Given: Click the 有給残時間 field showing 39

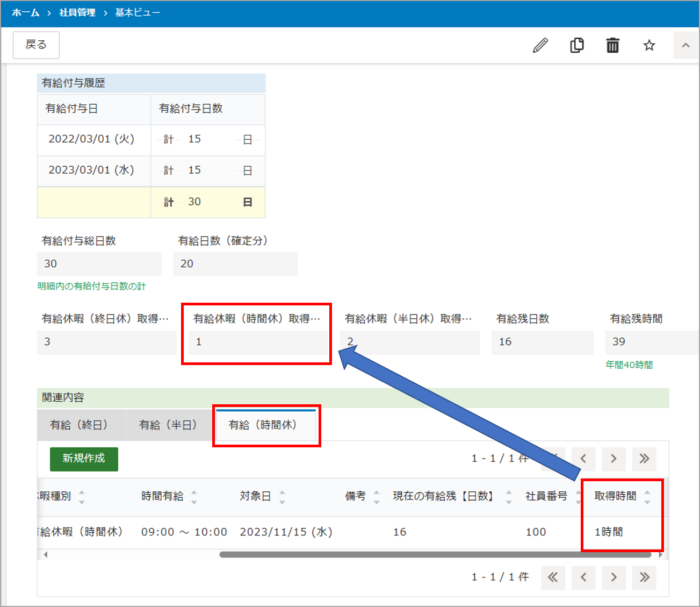Looking at the screenshot, I should click(652, 342).
